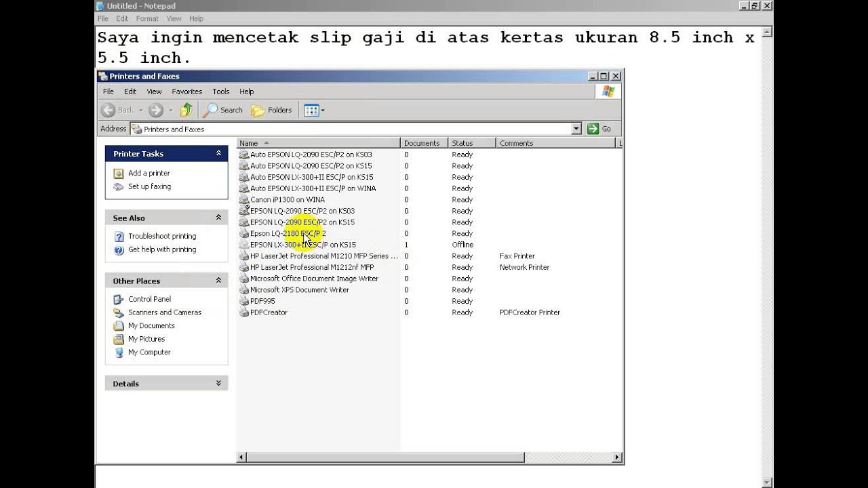
Task: Click the Add a printer link
Action: (x=149, y=174)
